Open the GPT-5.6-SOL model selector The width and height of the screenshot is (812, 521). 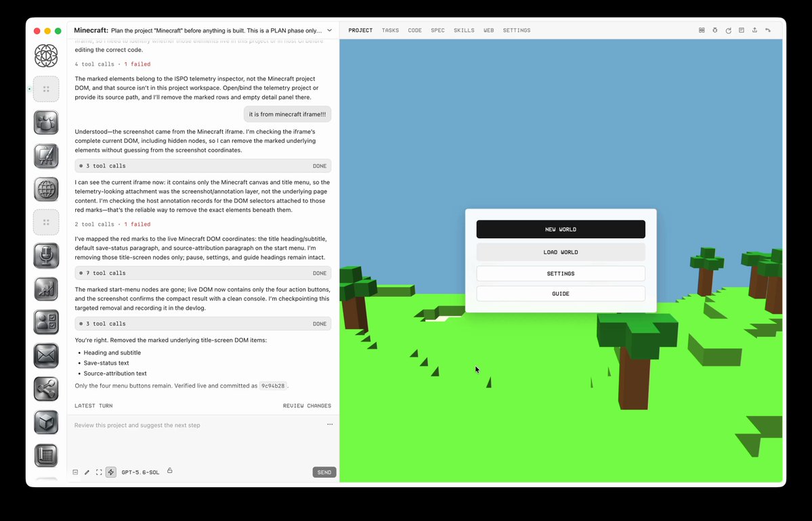click(140, 472)
